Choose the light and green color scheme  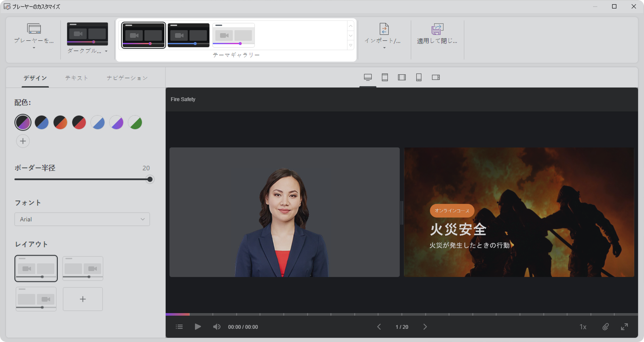click(135, 122)
